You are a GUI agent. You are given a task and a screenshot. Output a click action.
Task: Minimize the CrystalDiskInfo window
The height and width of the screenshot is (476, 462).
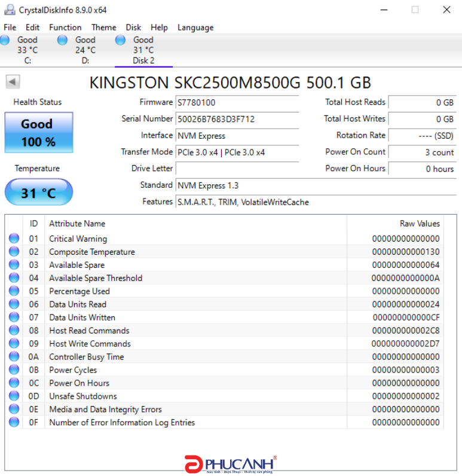(384, 10)
